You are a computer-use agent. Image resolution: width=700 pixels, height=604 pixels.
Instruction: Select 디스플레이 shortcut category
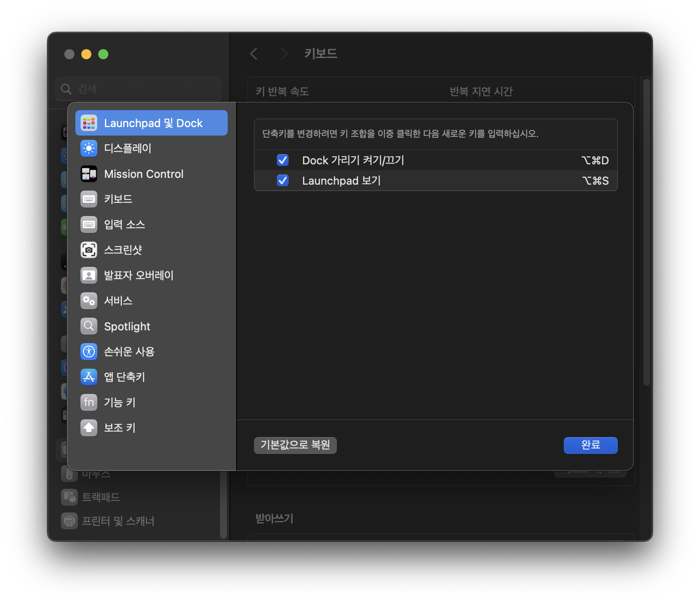pyautogui.click(x=152, y=148)
